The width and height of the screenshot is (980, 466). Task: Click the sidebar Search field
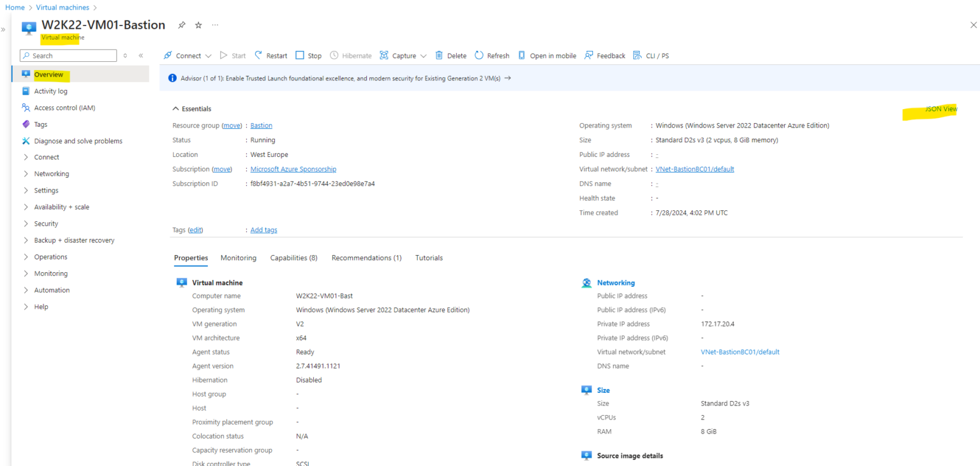pos(68,55)
